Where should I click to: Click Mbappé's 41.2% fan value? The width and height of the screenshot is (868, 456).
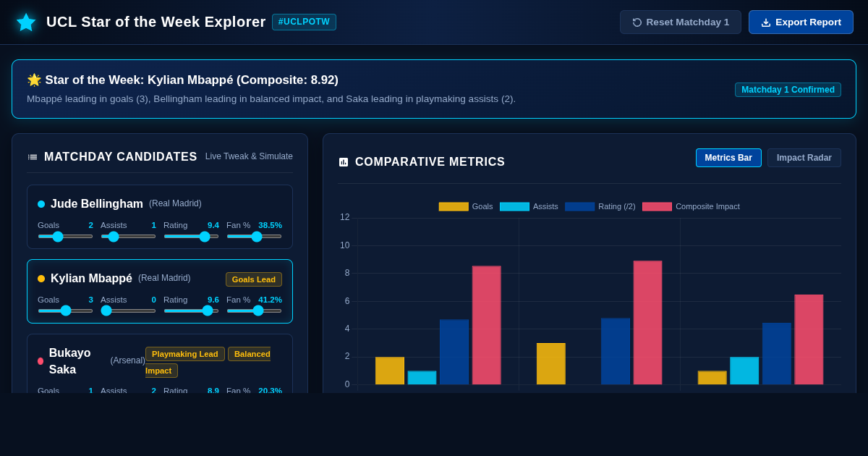point(270,300)
